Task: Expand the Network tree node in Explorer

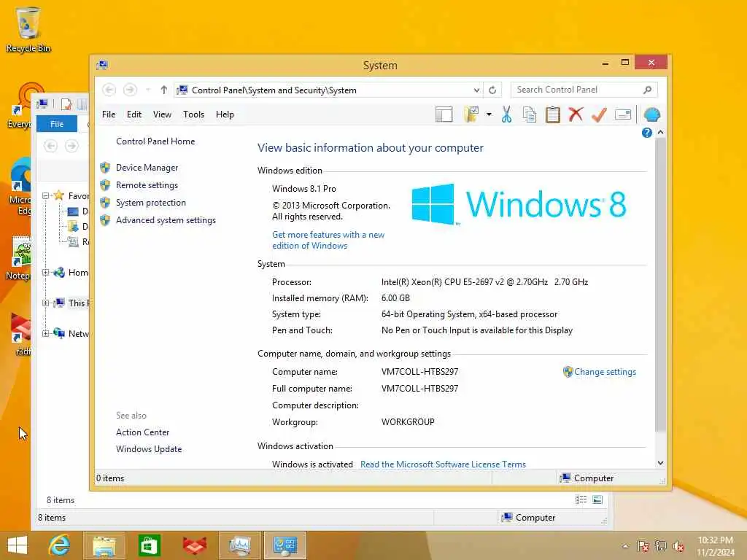Action: tap(46, 333)
